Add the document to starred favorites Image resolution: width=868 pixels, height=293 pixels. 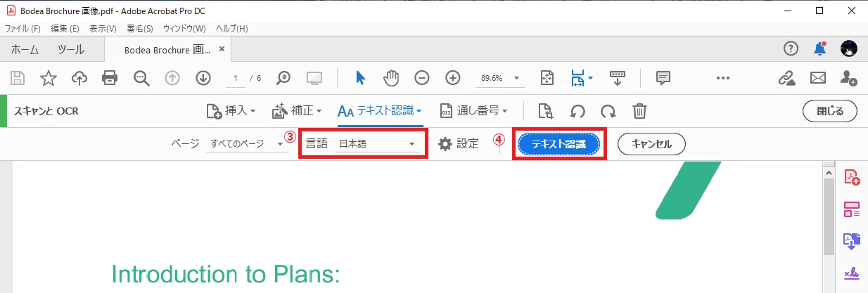48,78
